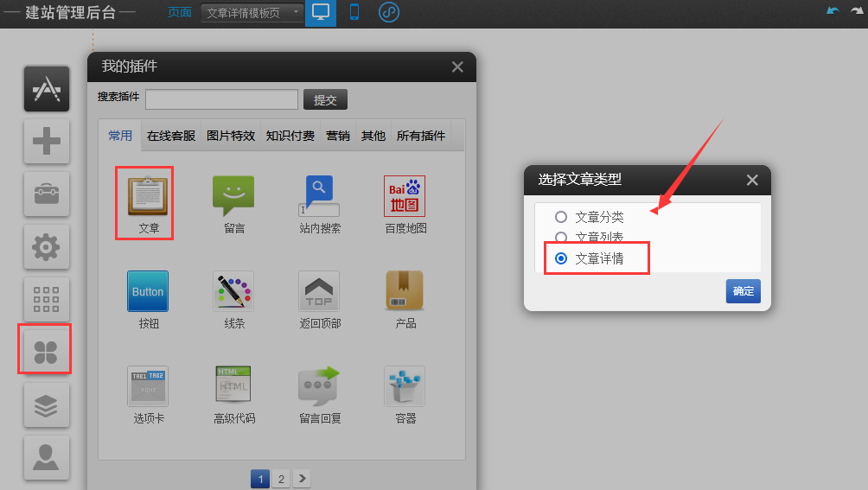This screenshot has width=868, height=490.
Task: Confirm with the 确定 button
Action: tap(743, 291)
